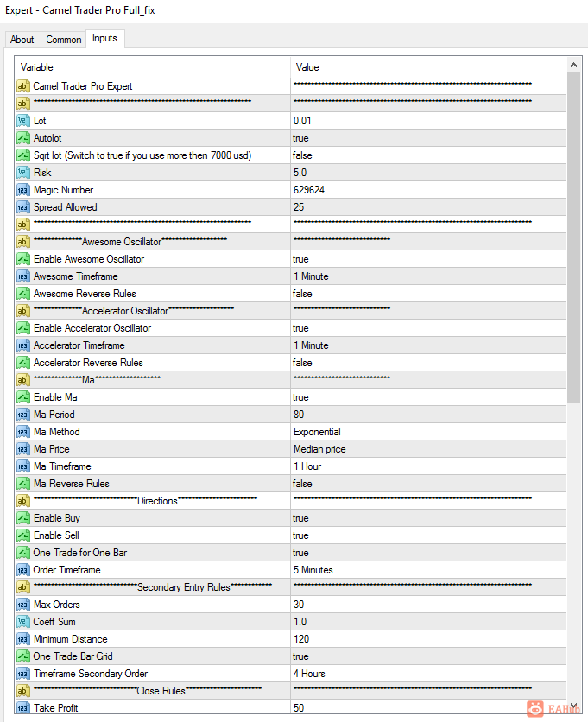Click the Risk value 5.0 field
Viewport: 588px width, 722px height.
tap(428, 173)
